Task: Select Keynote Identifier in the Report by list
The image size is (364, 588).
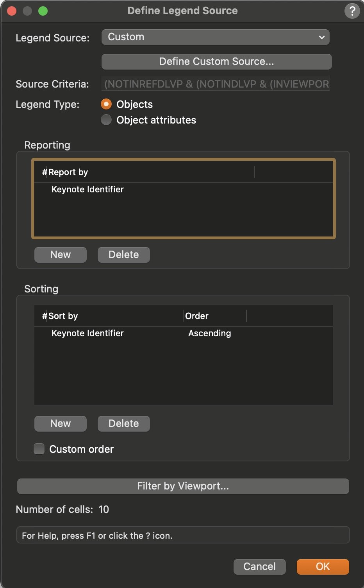Action: click(x=87, y=189)
